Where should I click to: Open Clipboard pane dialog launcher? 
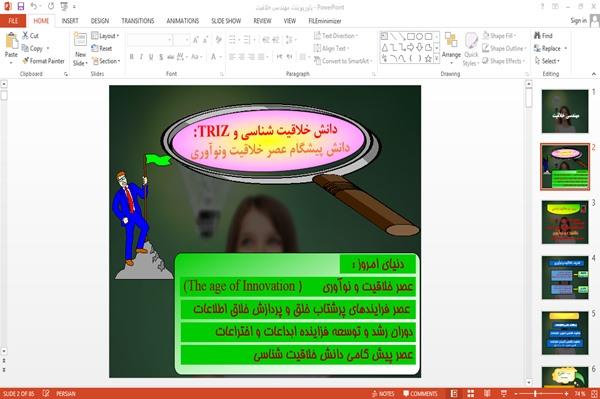coord(66,74)
